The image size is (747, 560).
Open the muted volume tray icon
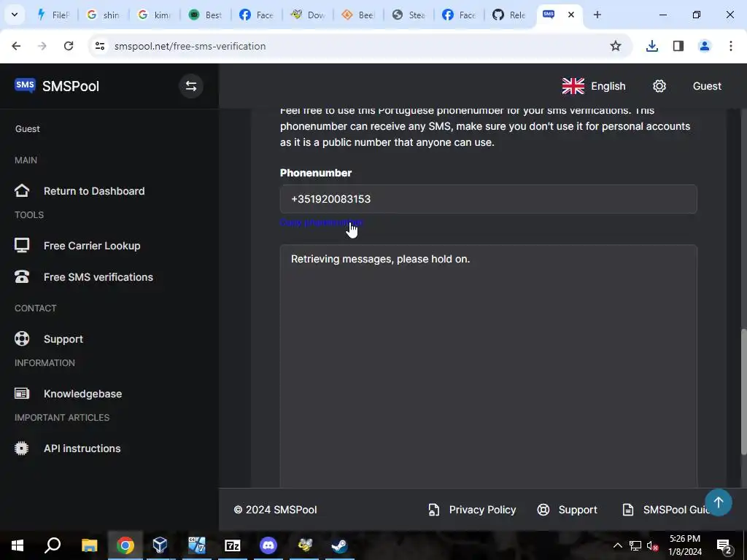653,545
